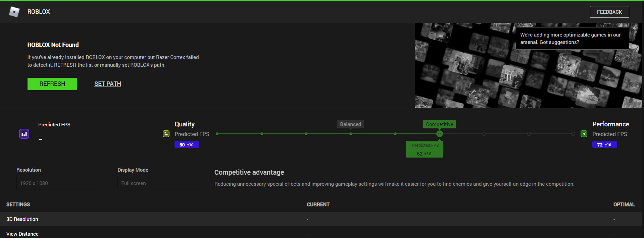Image resolution: width=644 pixels, height=238 pixels.
Task: Open the SET PATH link
Action: [108, 84]
